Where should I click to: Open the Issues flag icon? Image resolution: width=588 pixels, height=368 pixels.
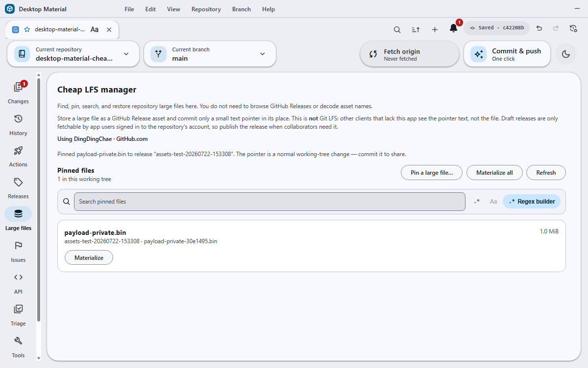pos(18,246)
